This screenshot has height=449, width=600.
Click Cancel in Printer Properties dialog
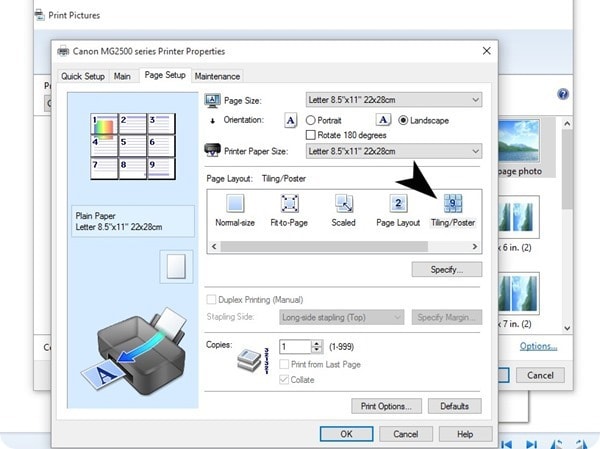[406, 434]
